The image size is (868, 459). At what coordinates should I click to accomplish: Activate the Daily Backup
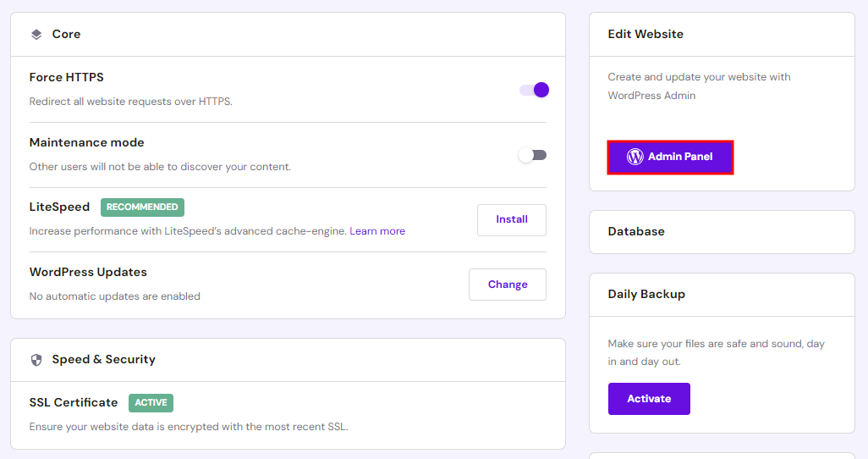click(649, 399)
